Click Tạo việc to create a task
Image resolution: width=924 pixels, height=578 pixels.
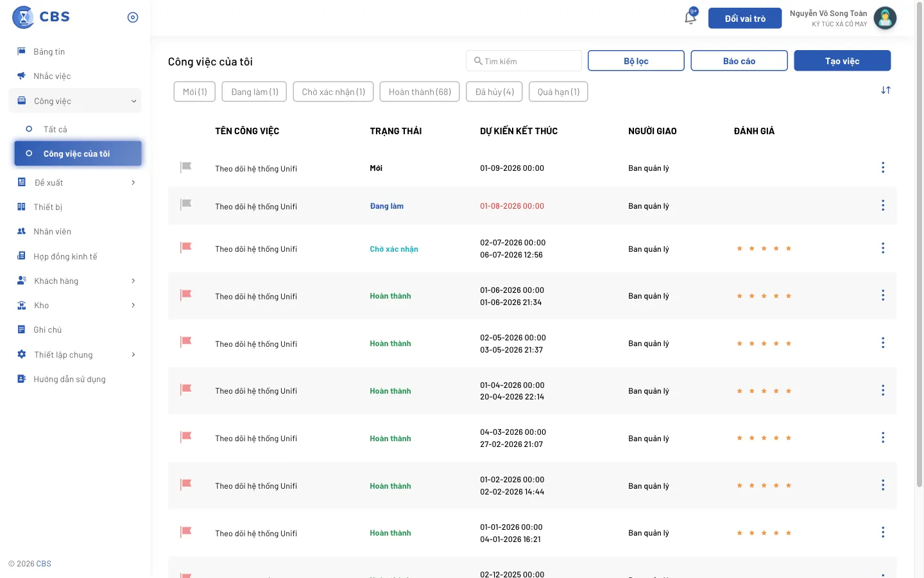point(842,61)
